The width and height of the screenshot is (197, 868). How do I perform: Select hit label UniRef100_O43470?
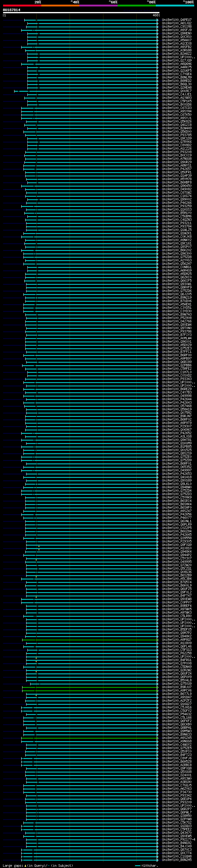[x=176, y=833]
